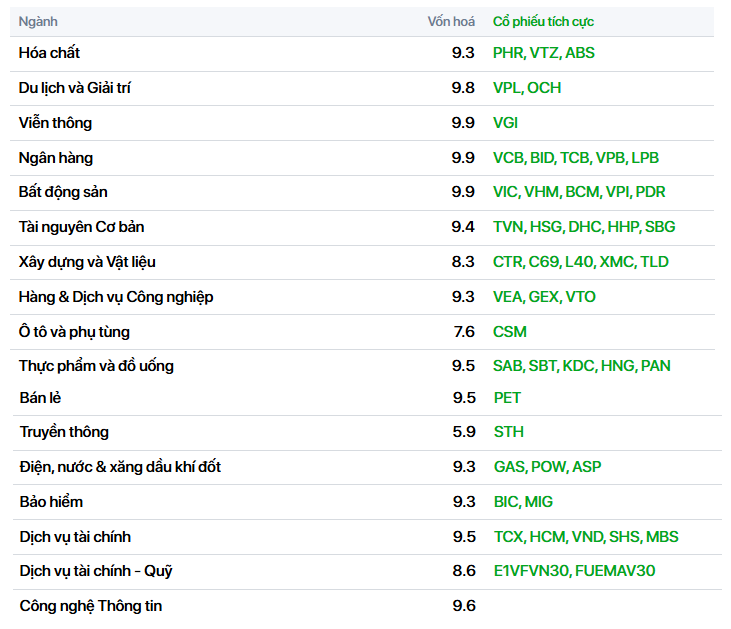Open the Viễn thông sector
The height and width of the screenshot is (629, 731).
click(55, 123)
